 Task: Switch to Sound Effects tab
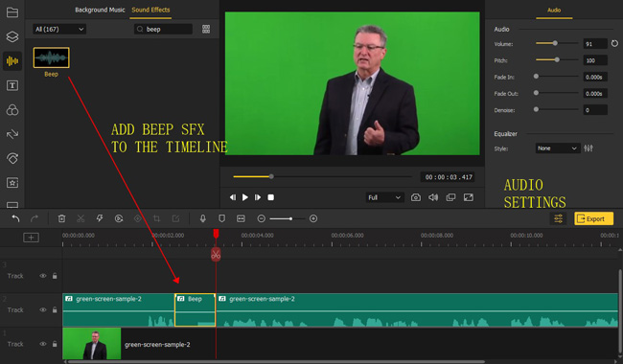pyautogui.click(x=150, y=10)
